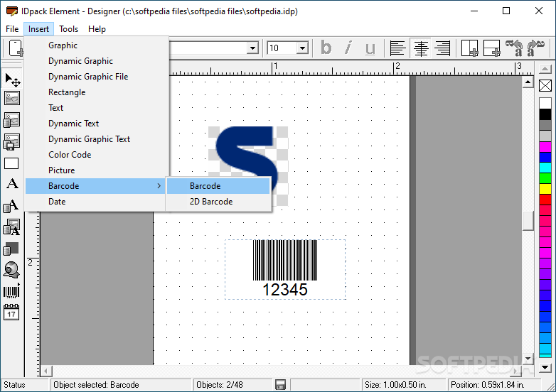Image resolution: width=556 pixels, height=392 pixels.
Task: Click canvas vertical scrollbar up arrow
Action: pyautogui.click(x=528, y=82)
